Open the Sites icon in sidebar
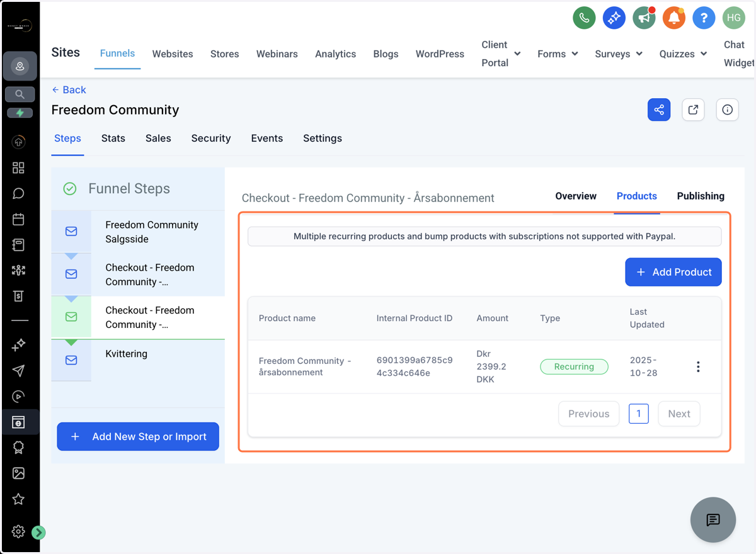Viewport: 756px width, 554px height. point(18,422)
